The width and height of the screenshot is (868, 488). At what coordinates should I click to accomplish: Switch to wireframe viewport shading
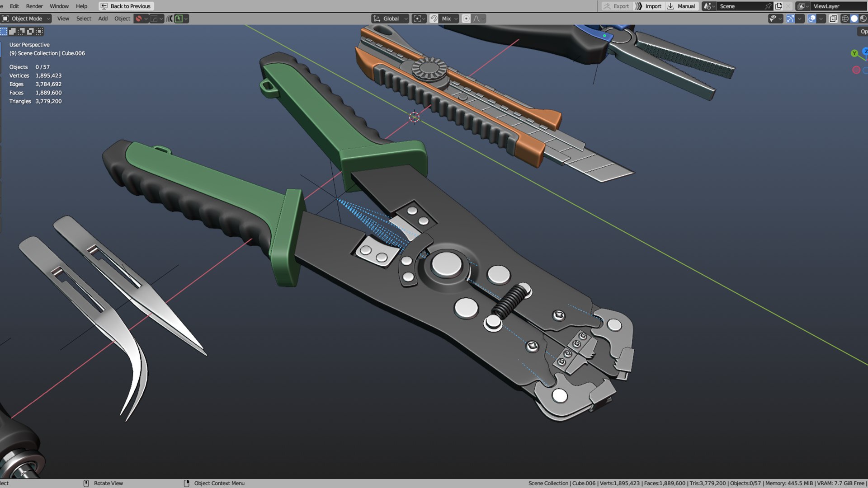(x=845, y=19)
